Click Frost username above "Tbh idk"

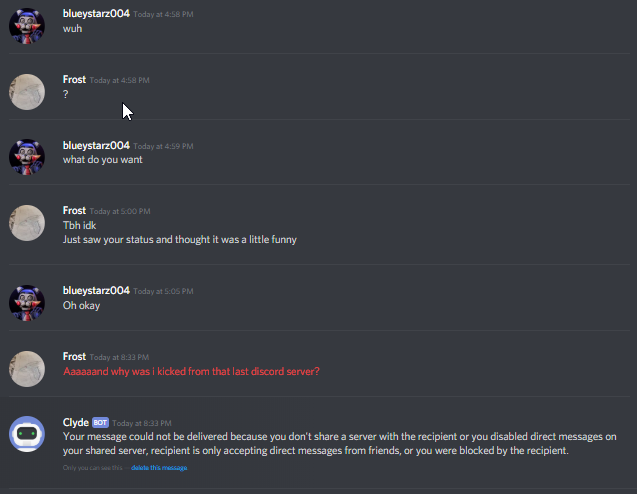point(74,210)
